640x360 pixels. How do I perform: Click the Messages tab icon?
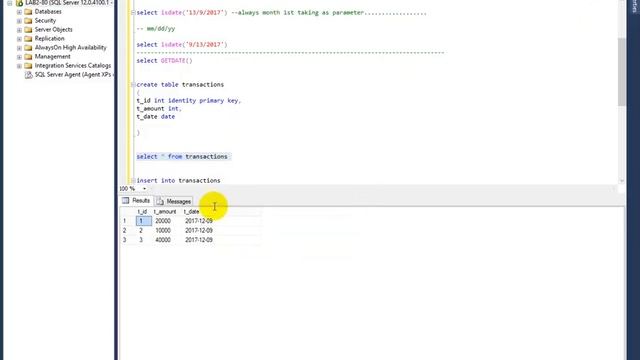pyautogui.click(x=160, y=201)
